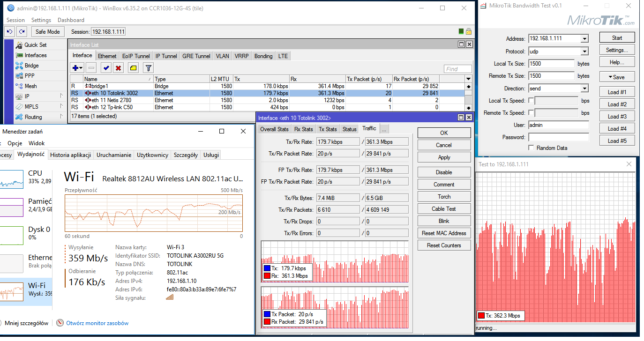Viewport: 644px width, 341px height.
Task: Switch to the Overall Stats tab
Action: (274, 129)
